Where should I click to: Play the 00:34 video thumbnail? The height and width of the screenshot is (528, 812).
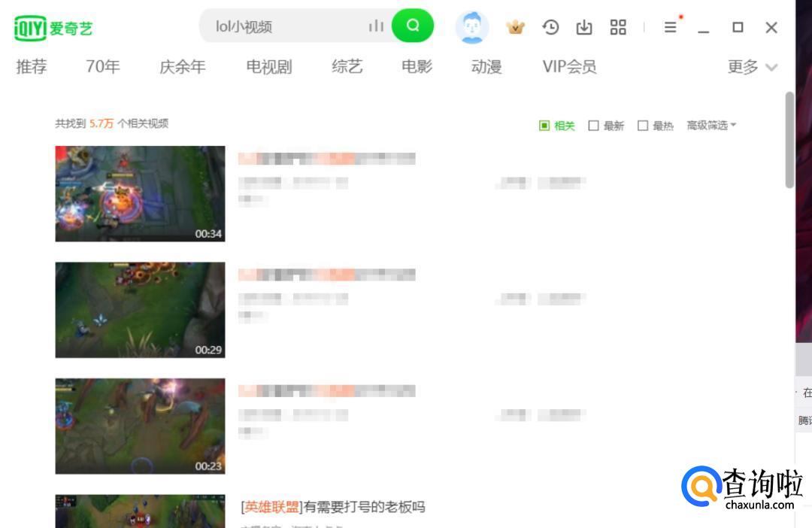click(141, 194)
